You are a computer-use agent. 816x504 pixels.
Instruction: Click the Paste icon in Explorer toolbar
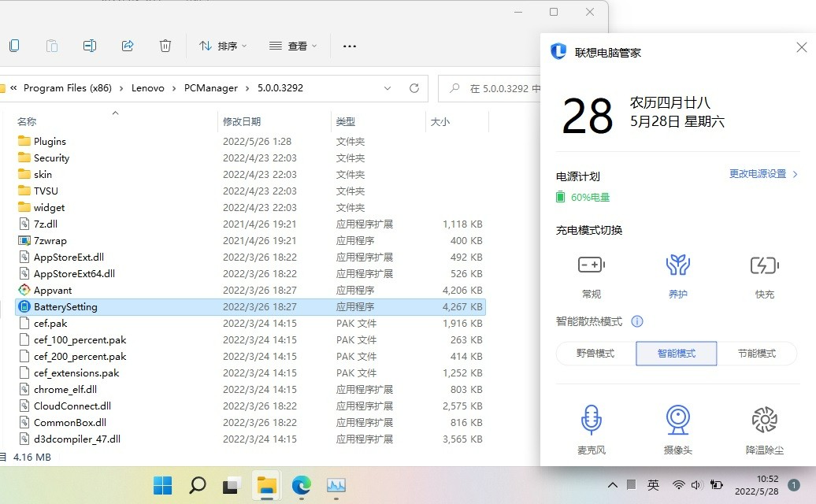click(x=51, y=46)
